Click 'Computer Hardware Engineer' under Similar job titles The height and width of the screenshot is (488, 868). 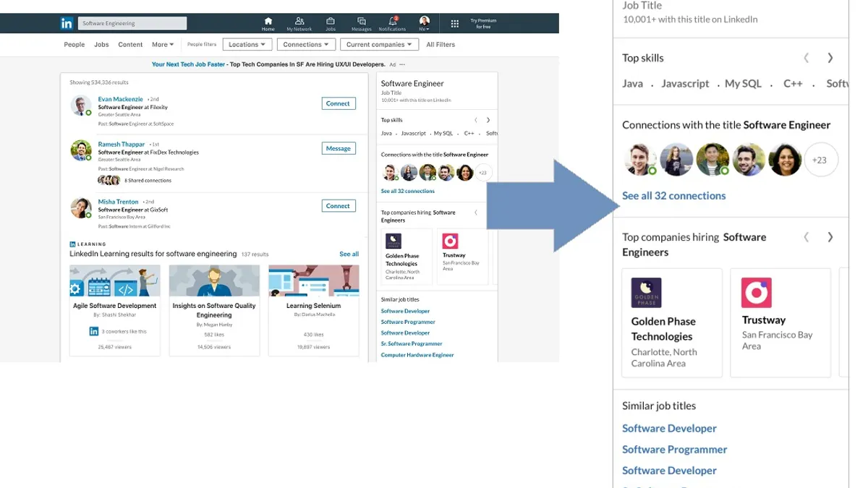(417, 355)
